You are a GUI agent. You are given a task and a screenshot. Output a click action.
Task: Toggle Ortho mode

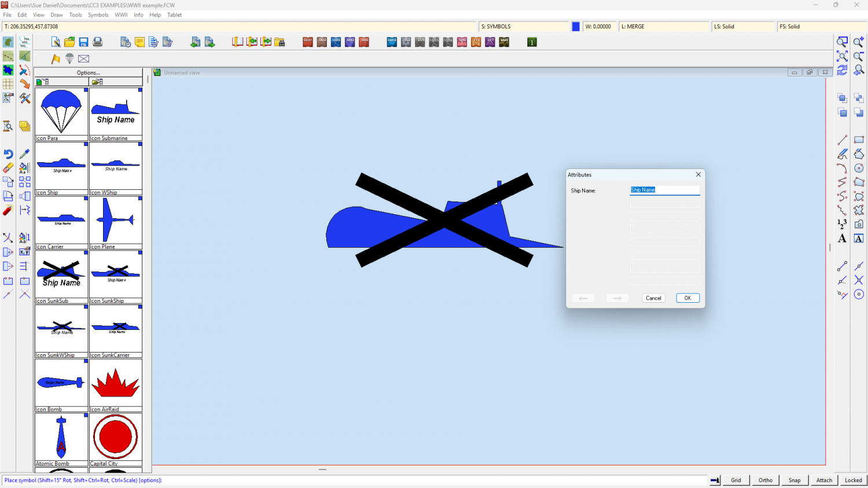point(765,480)
